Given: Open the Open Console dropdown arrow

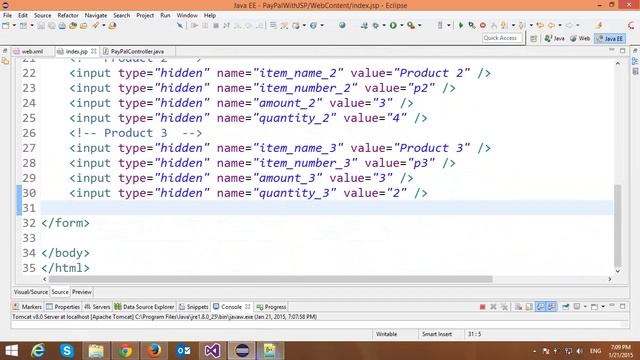Looking at the screenshot, I should [603, 307].
